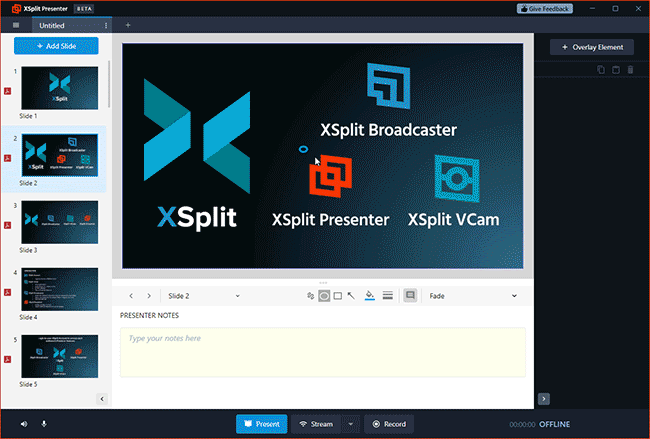The height and width of the screenshot is (439, 650).
Task: Select Slide 1 thumbnail
Action: (60, 88)
